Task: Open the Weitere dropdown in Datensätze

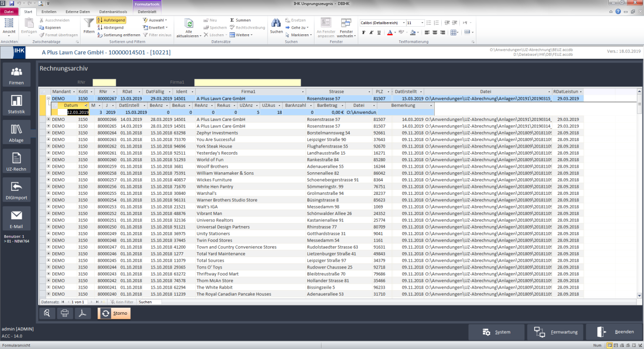Action: (241, 35)
